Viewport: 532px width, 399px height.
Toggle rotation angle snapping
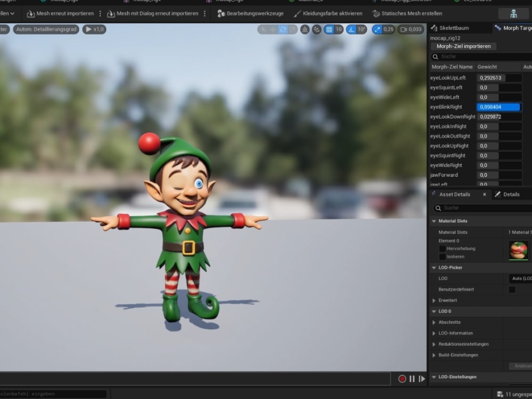point(352,29)
